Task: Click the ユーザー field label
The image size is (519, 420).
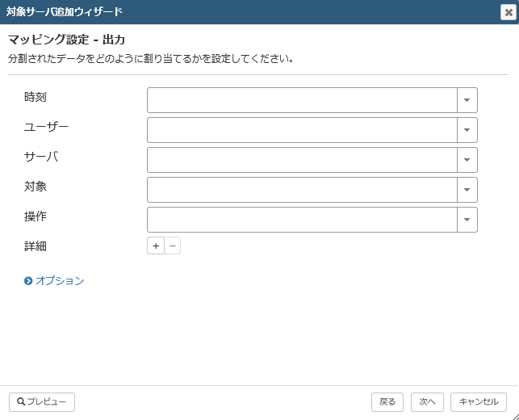Action: pyautogui.click(x=46, y=127)
